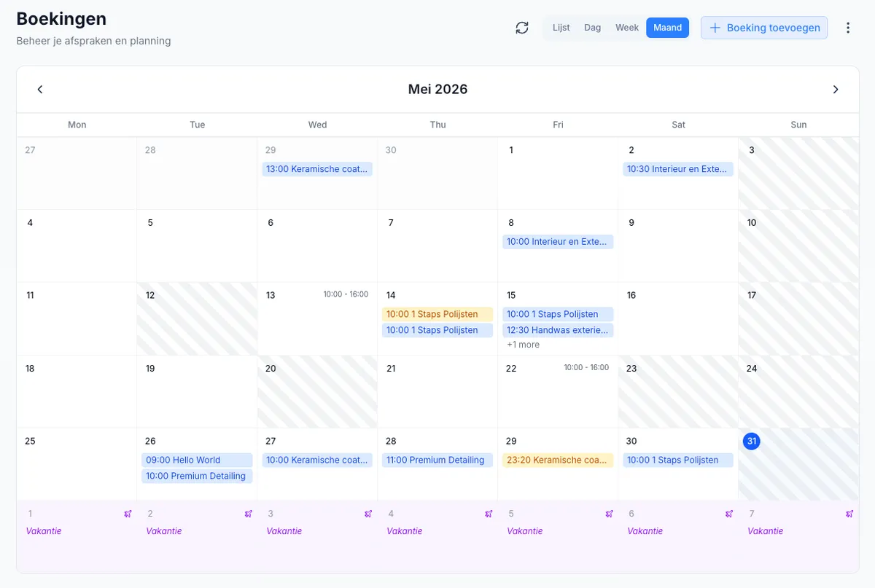Click the airplane icon on next-month day 3

point(368,514)
